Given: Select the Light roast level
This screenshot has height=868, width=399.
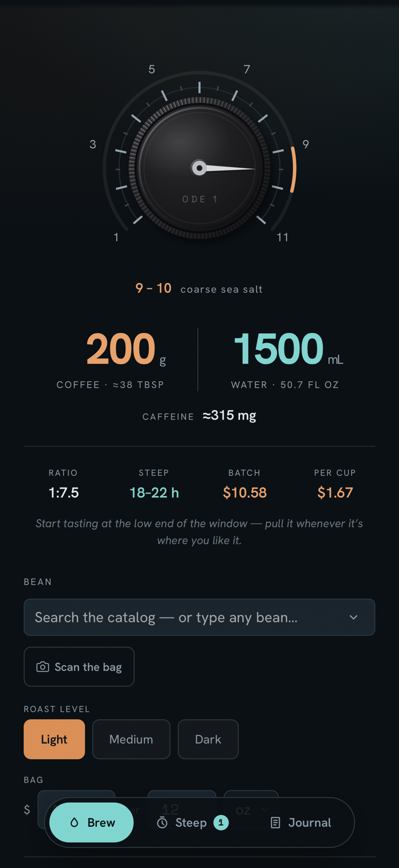Looking at the screenshot, I should (x=54, y=739).
